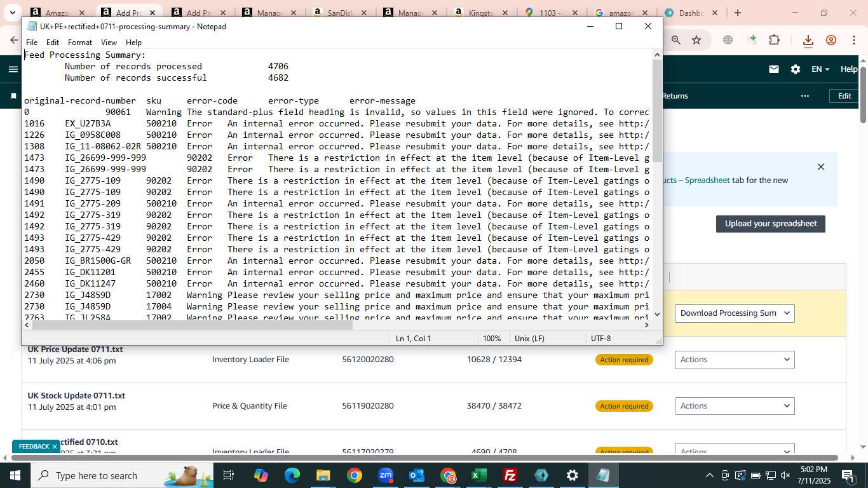The image size is (868, 488).
Task: Switch to the 1103 Google Maps tab
Action: (x=550, y=13)
